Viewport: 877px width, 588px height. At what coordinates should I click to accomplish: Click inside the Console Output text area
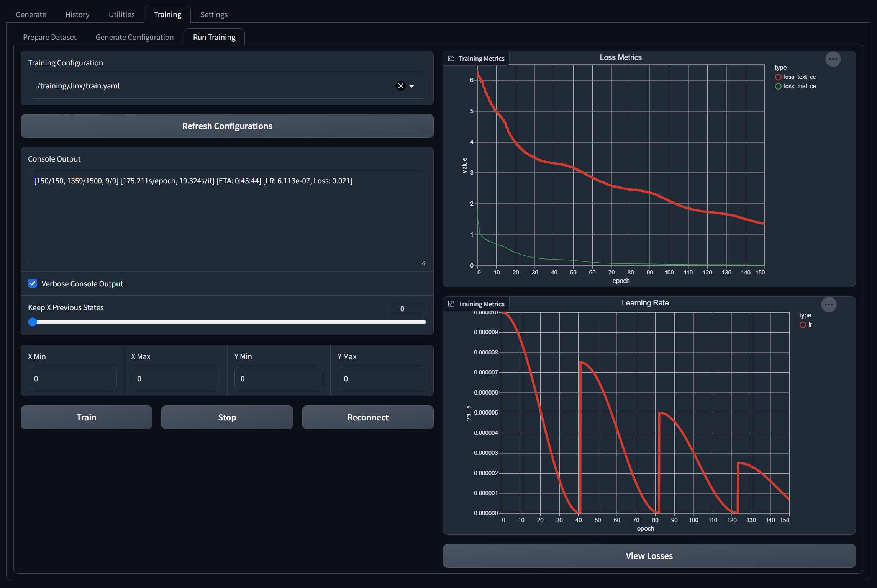coord(227,217)
